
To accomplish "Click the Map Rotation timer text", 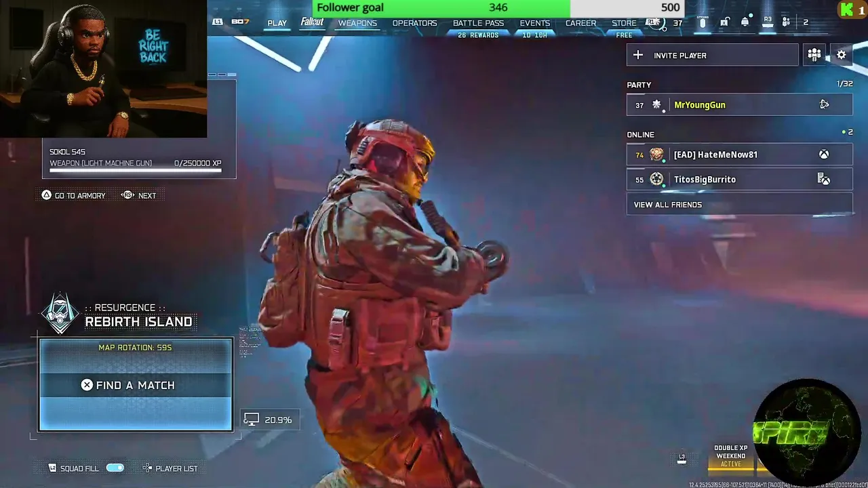I will 135,348.
